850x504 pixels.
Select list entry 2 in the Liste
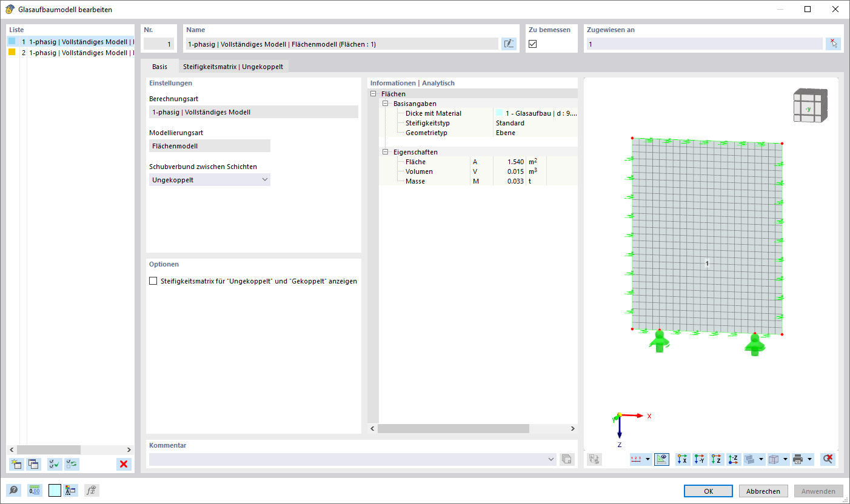click(x=70, y=53)
